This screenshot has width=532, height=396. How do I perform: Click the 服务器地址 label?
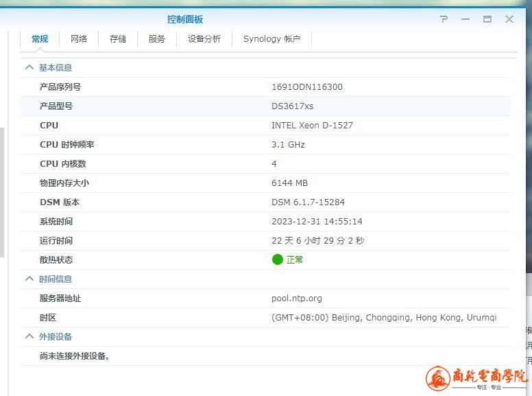(60, 299)
